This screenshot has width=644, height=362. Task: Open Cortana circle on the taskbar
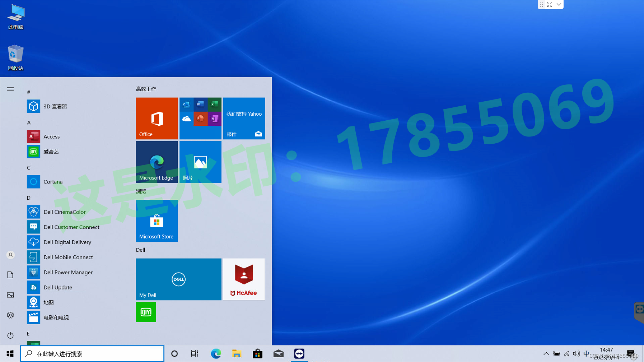(174, 354)
